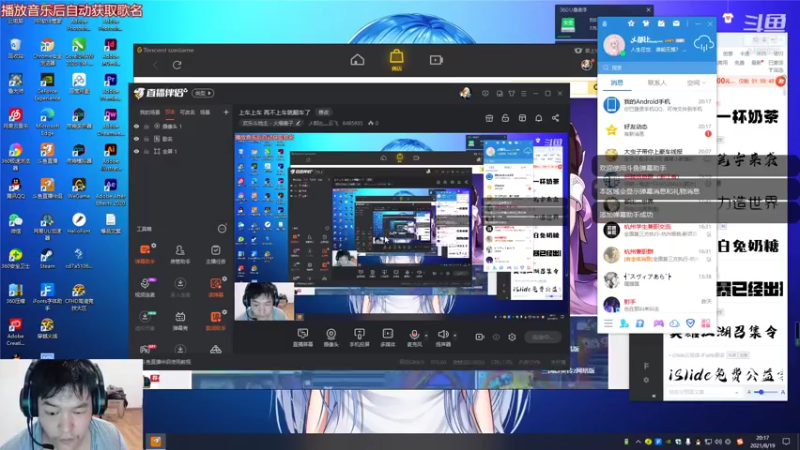Toggle visibility of the 歌名 source
Viewport: 800px width, 450px height.
pos(136,139)
